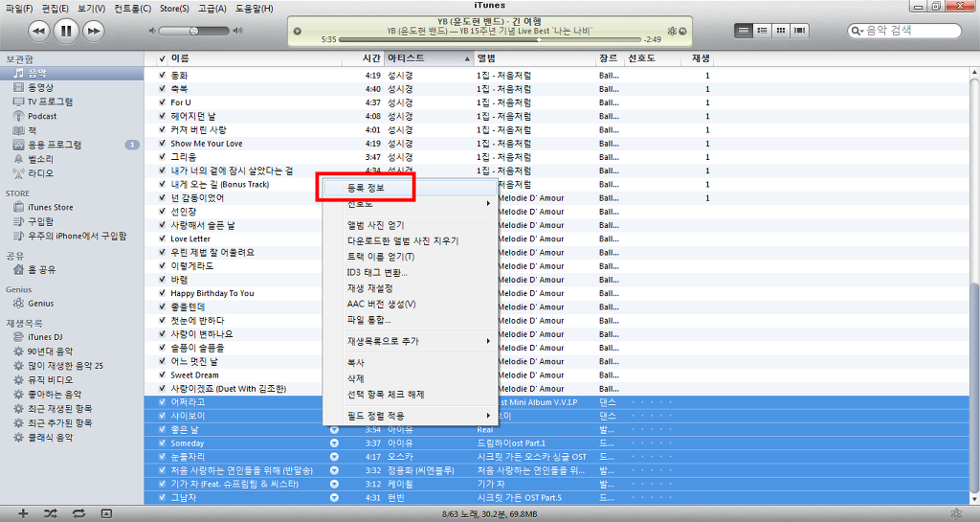Screen dimensions: 980x522
Task: Open download arrow for Someday
Action: [334, 443]
